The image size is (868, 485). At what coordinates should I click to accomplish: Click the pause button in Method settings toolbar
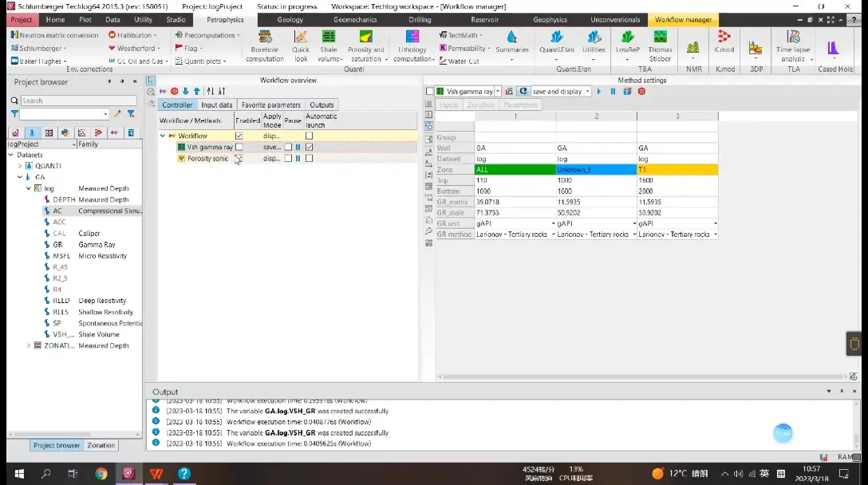pyautogui.click(x=613, y=92)
